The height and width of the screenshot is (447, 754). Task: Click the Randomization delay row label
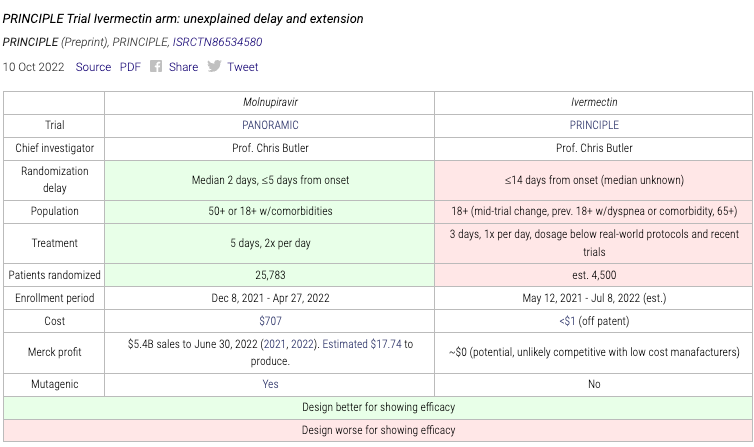pyautogui.click(x=54, y=180)
